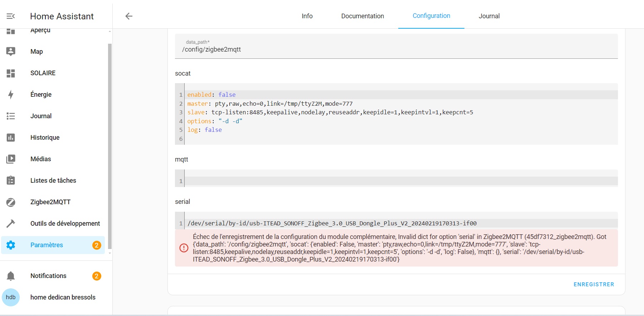The width and height of the screenshot is (644, 316).
Task: Click the Journal list icon in sidebar
Action: pos(11,116)
